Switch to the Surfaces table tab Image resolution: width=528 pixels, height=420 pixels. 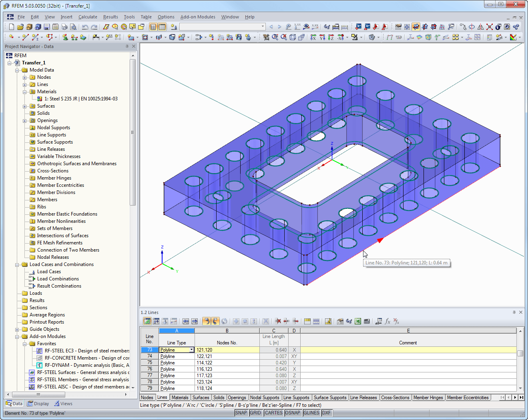[201, 398]
